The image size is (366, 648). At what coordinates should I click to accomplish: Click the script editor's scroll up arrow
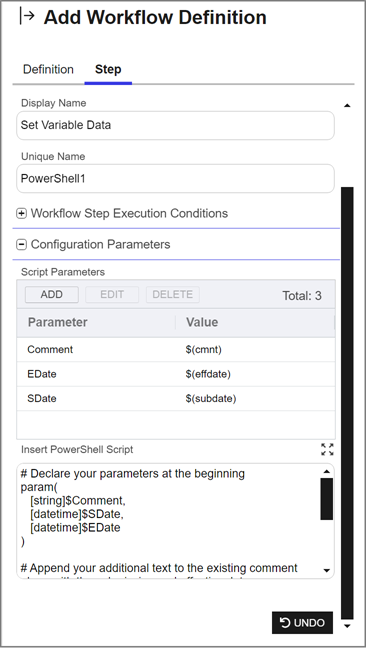pos(327,472)
